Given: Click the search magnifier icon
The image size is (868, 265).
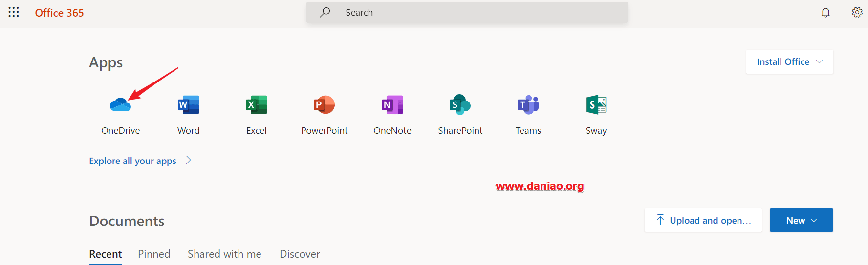Looking at the screenshot, I should click(325, 12).
